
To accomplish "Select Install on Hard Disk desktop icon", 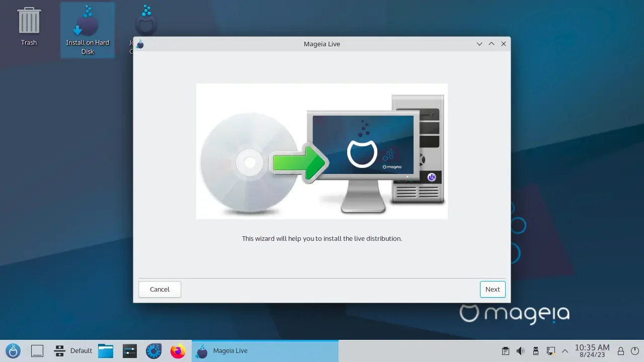I will click(88, 30).
